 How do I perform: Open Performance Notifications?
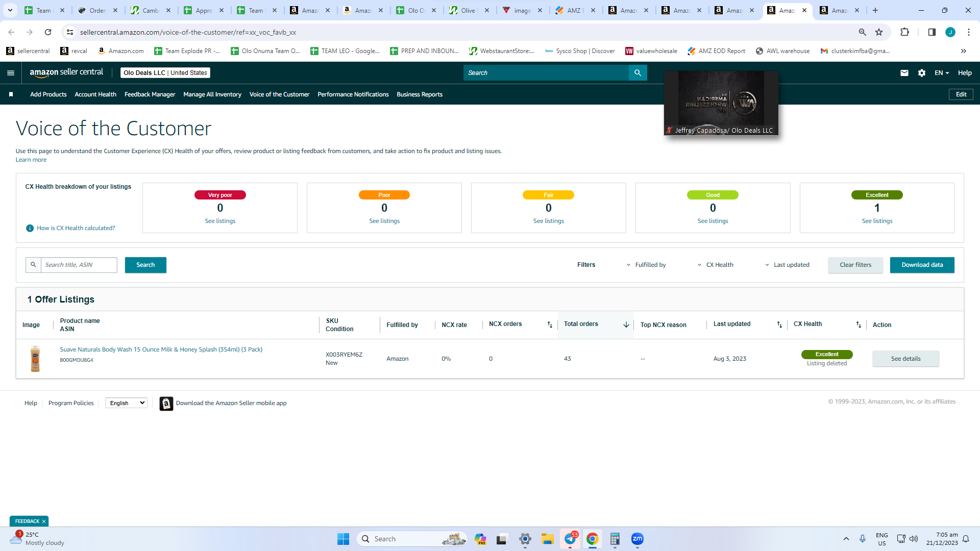pyautogui.click(x=353, y=94)
